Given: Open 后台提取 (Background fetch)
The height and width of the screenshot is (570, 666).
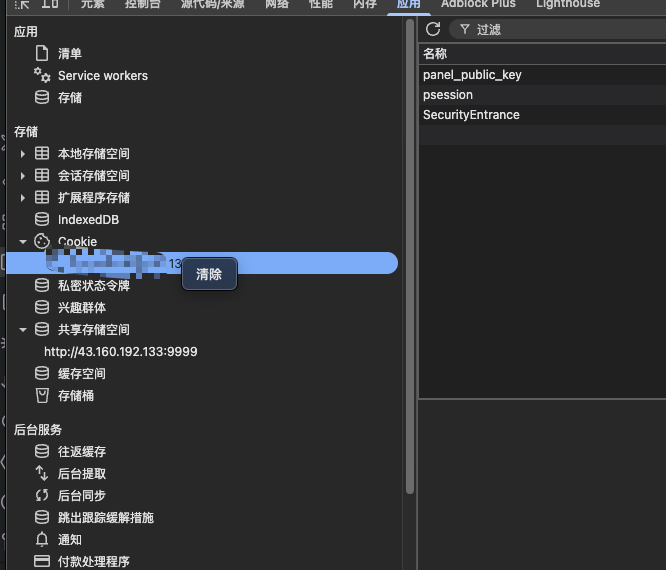Looking at the screenshot, I should click(81, 474).
